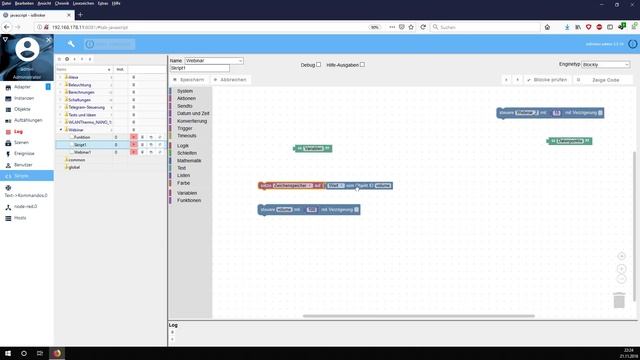640x360 pixels.
Task: Open the System block category
Action: pos(185,91)
